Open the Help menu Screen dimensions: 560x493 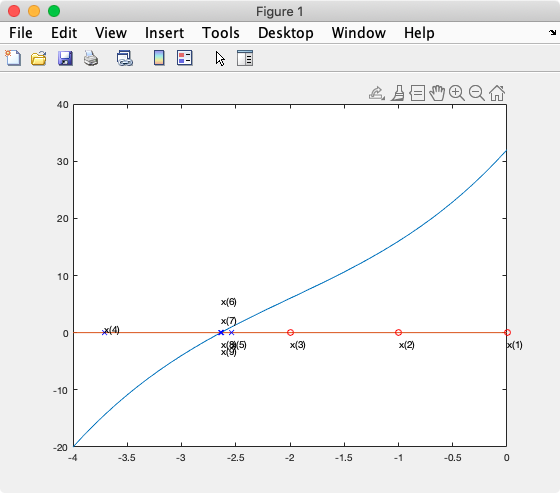419,33
